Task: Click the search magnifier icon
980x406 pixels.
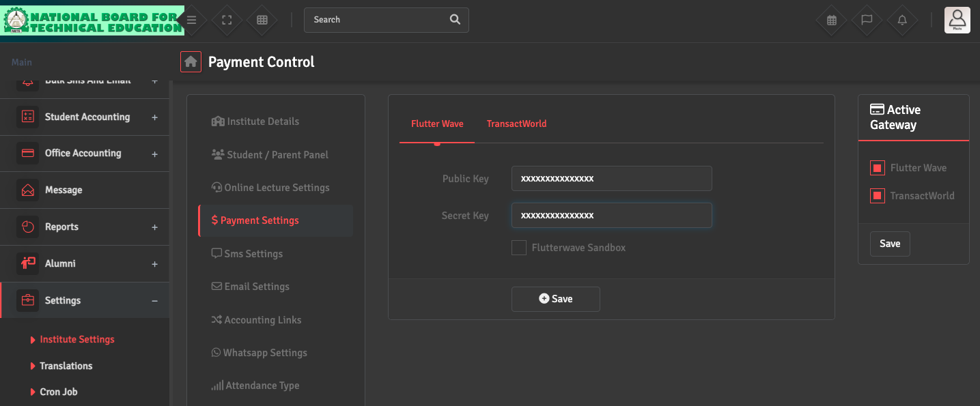Action: click(455, 20)
